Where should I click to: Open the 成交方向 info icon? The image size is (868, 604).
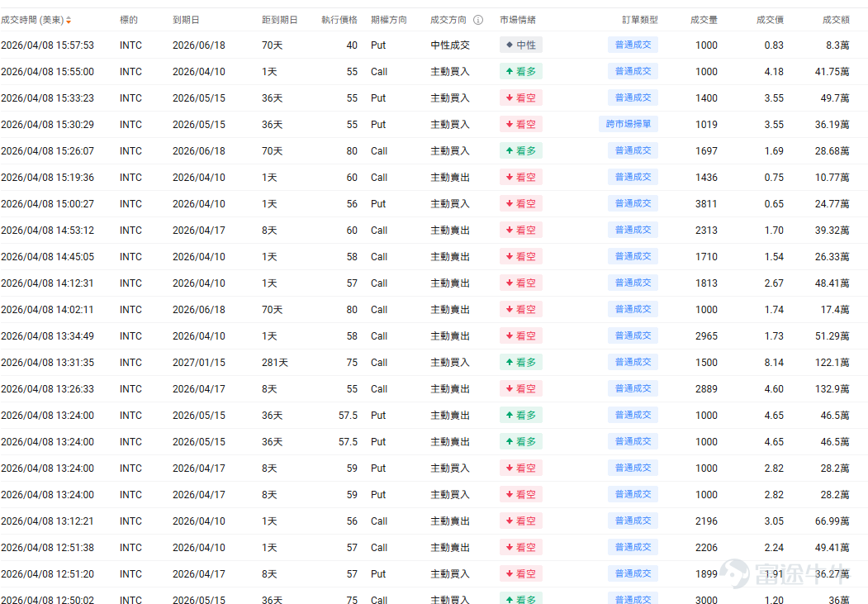tap(478, 20)
